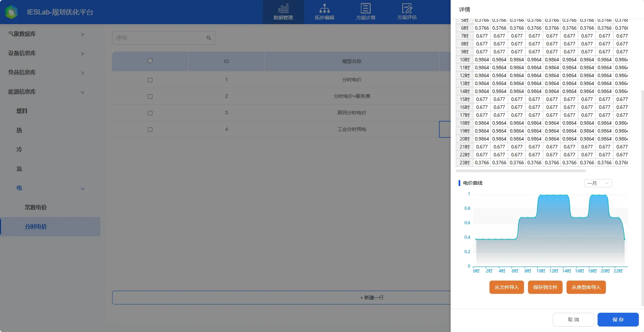The width and height of the screenshot is (644, 332).
Task: Open the 拓扑编辑 topology icon
Action: point(324,8)
